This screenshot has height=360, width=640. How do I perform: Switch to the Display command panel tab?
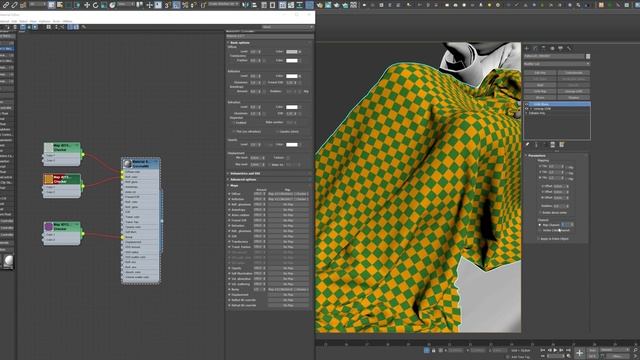coord(560,48)
